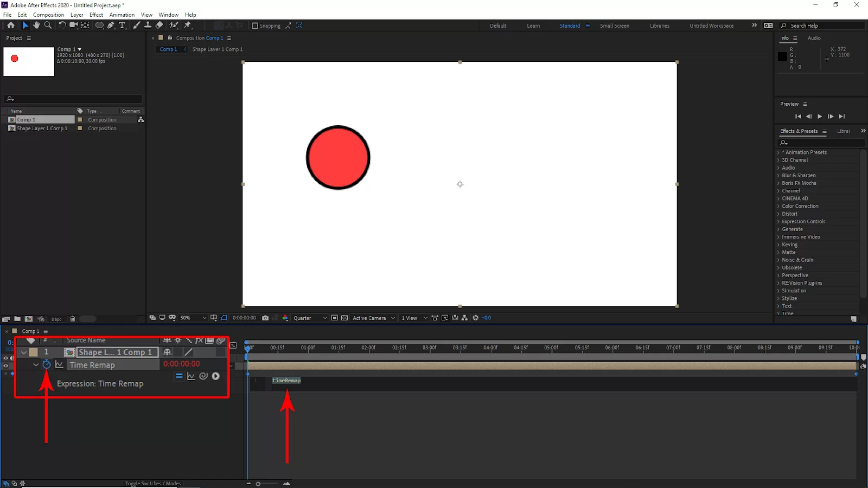
Task: Select the Eraser tool
Action: 159,25
